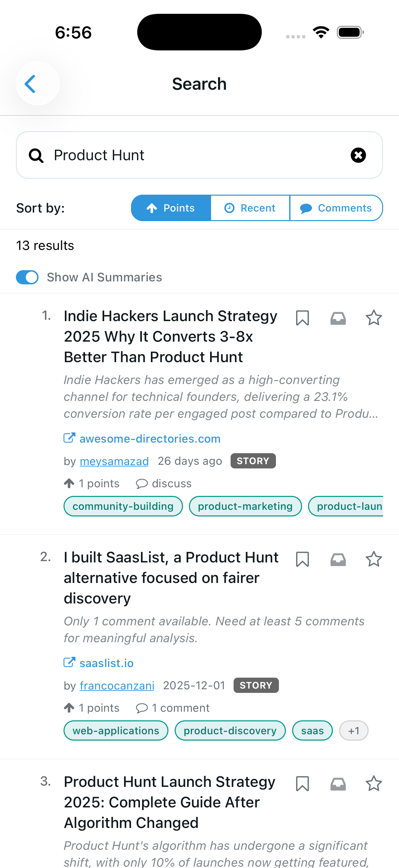Archive the Indie Hackers result
The width and height of the screenshot is (399, 868).
338,317
